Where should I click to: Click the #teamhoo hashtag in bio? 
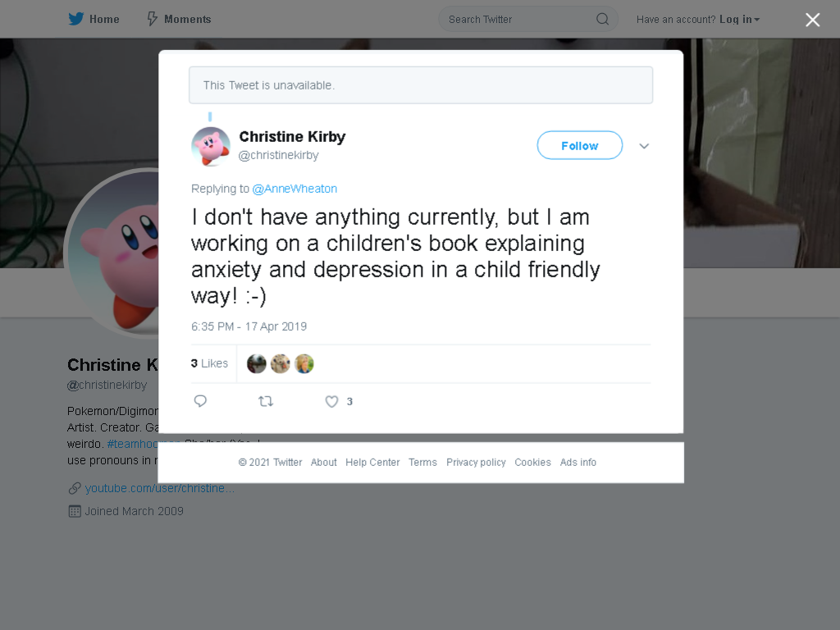pos(132,444)
